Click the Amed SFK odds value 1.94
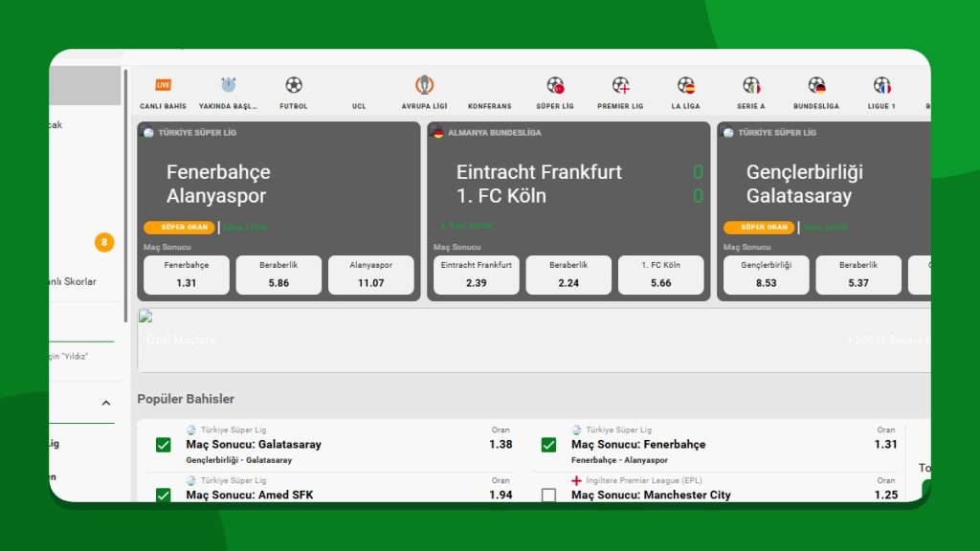The height and width of the screenshot is (551, 980). coord(501,495)
